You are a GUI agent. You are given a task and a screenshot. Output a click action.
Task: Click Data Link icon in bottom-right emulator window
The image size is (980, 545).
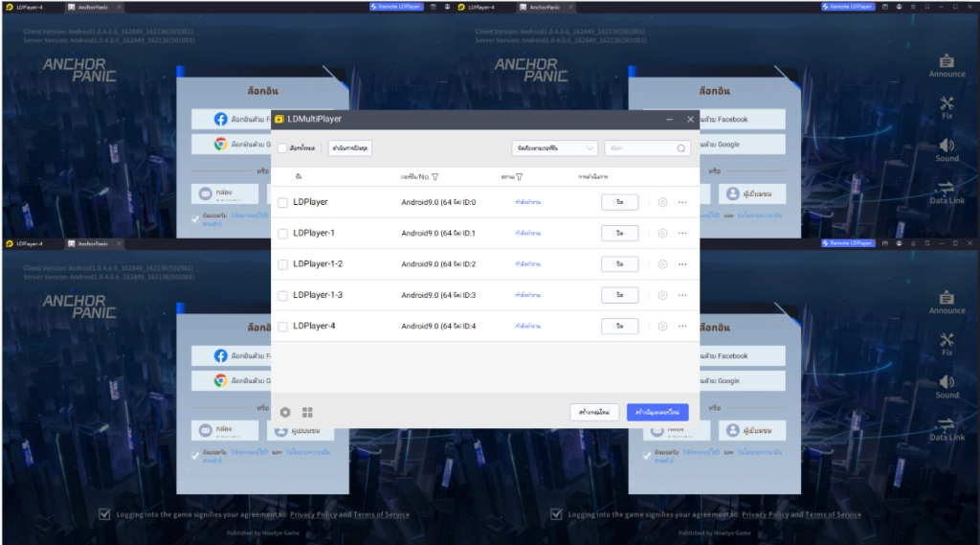947,429
